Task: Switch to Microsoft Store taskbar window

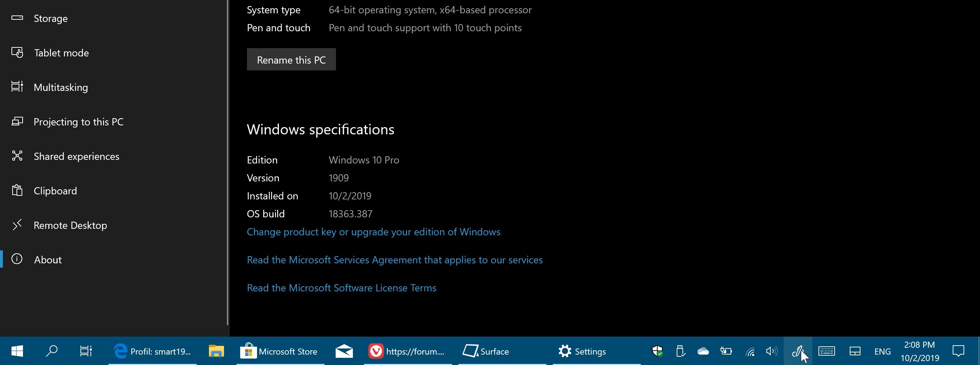Action: point(280,351)
